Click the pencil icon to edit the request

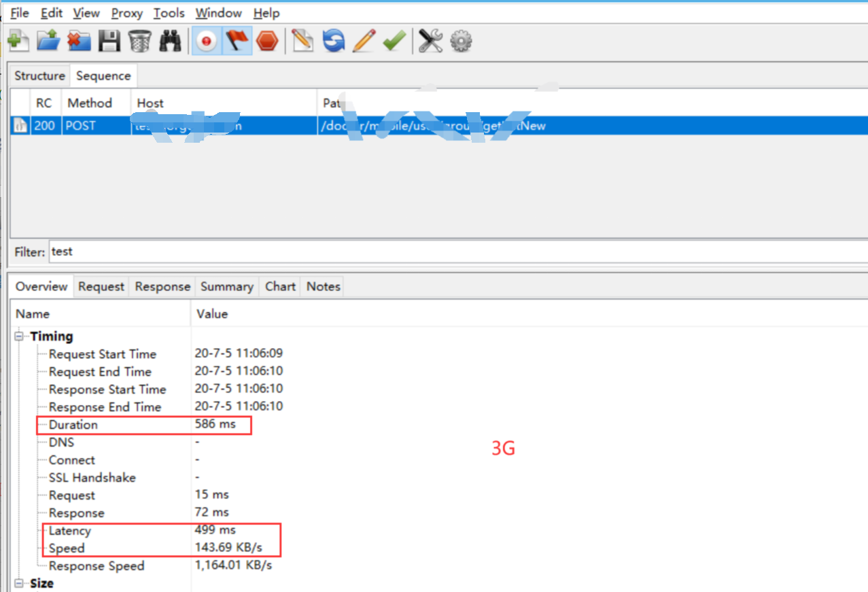click(364, 42)
